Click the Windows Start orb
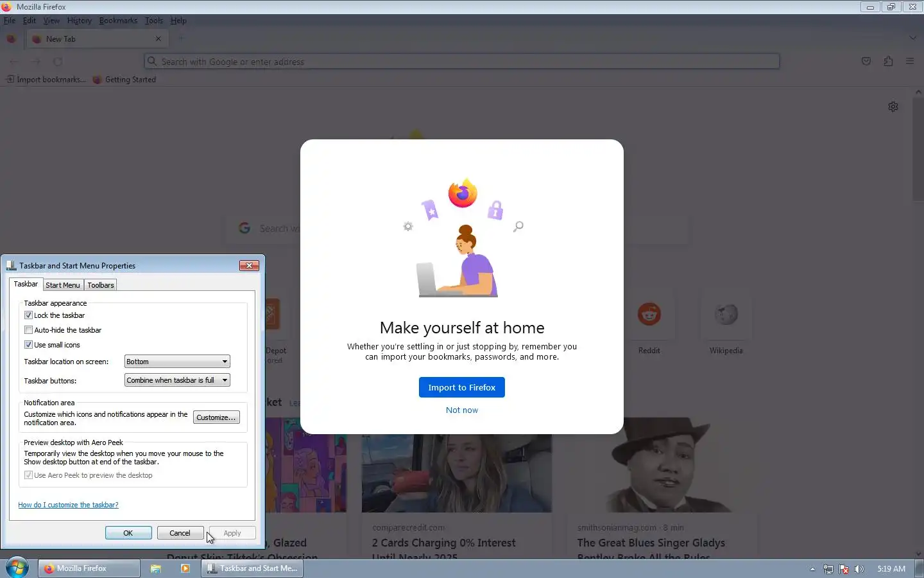The width and height of the screenshot is (924, 578). [17, 568]
